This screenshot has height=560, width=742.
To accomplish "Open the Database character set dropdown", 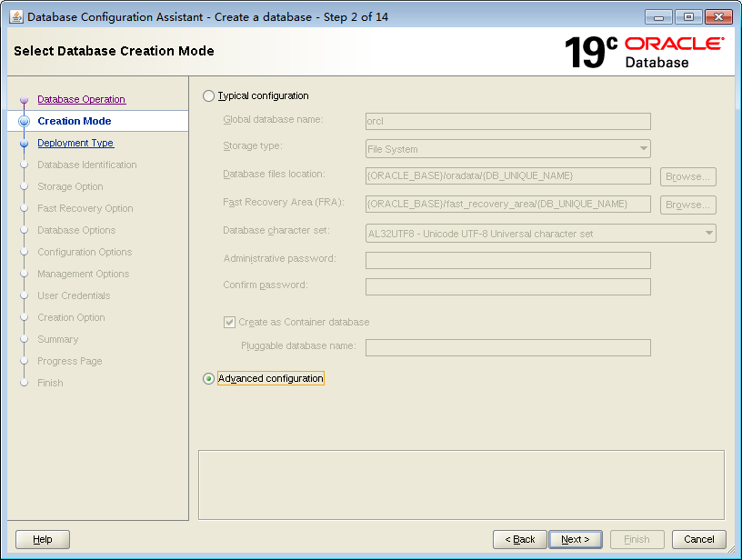I will (539, 233).
